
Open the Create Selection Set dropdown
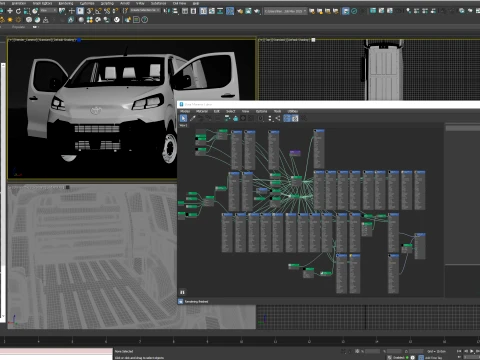tap(145, 11)
